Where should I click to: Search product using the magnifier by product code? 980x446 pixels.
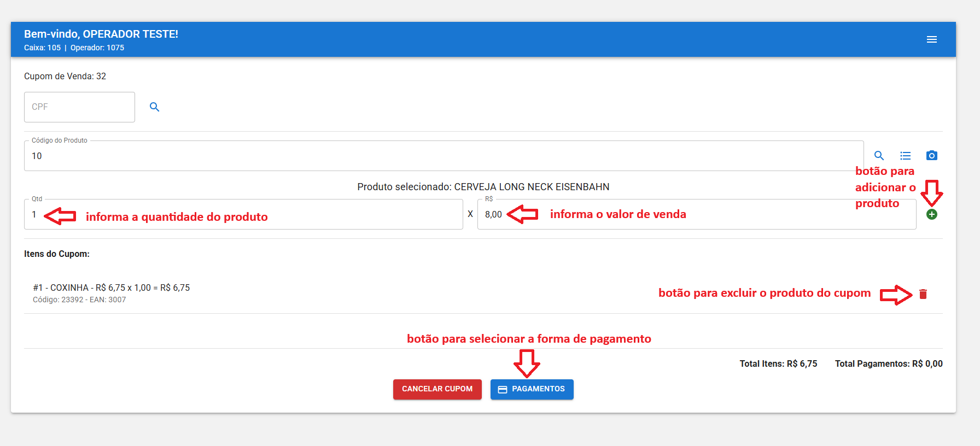[x=879, y=156]
